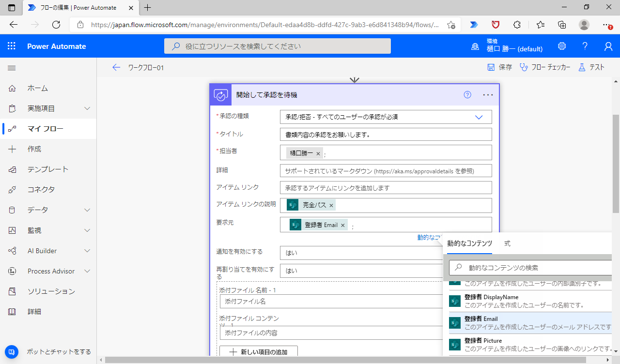Open browser extensions puzzle icon
This screenshot has width=620, height=364.
(x=517, y=25)
